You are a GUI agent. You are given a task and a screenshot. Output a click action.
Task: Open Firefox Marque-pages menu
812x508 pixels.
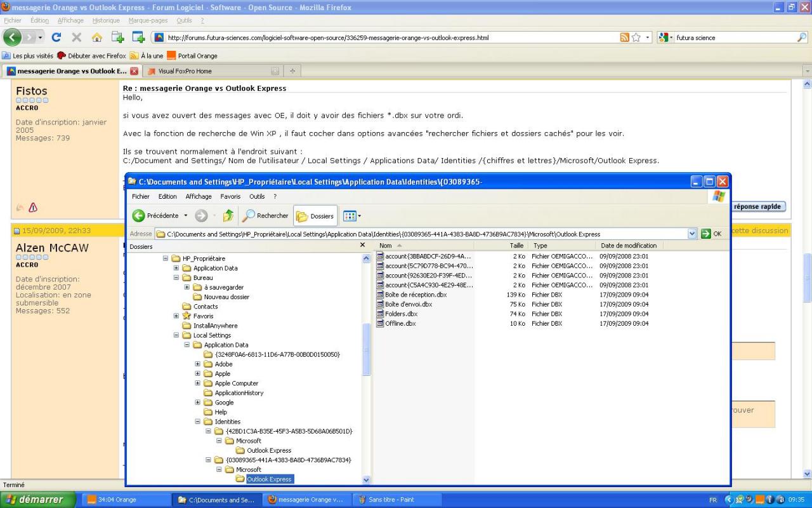148,20
